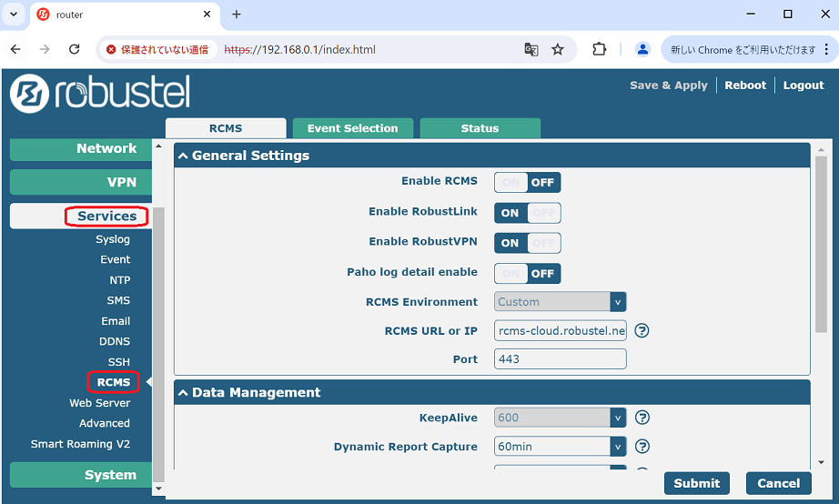Select Advanced in the sidebar

105,423
